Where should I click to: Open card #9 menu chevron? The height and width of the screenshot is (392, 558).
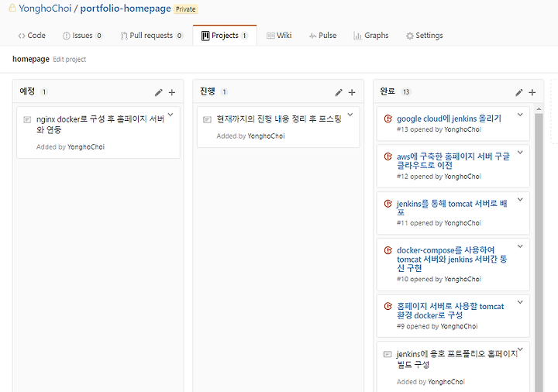point(520,302)
